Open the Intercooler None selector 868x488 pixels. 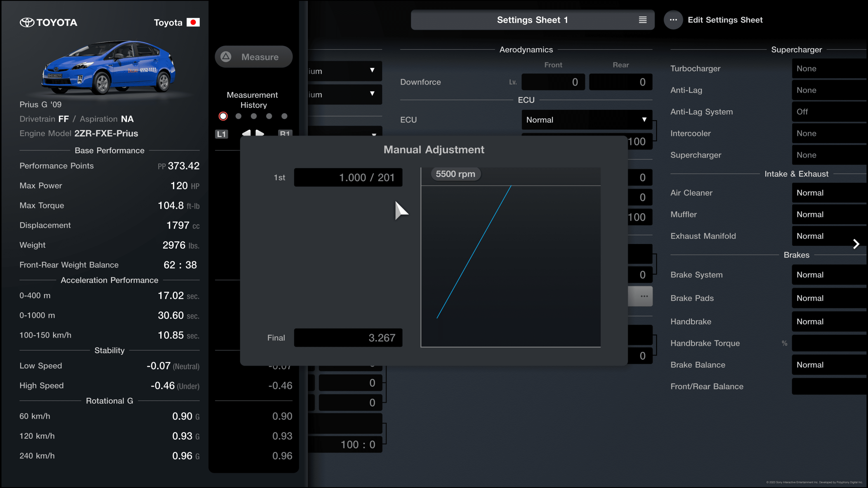830,133
